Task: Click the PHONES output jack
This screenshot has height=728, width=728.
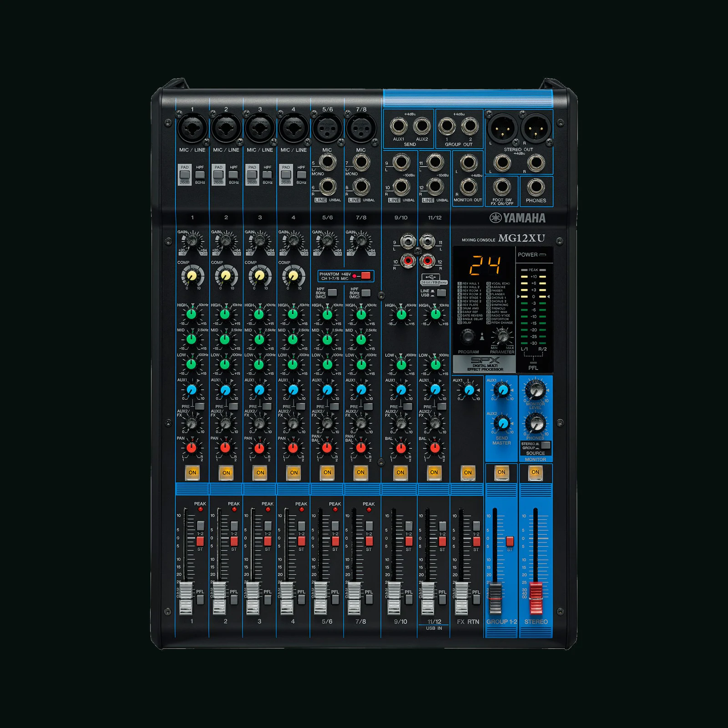Action: (x=536, y=186)
